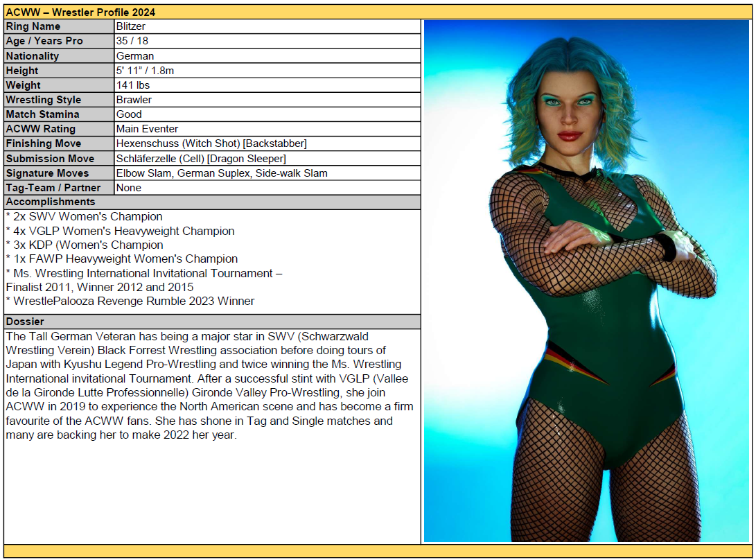The width and height of the screenshot is (756, 560).
Task: Select the 'ACWW Rating' label cell
Action: pyautogui.click(x=59, y=129)
